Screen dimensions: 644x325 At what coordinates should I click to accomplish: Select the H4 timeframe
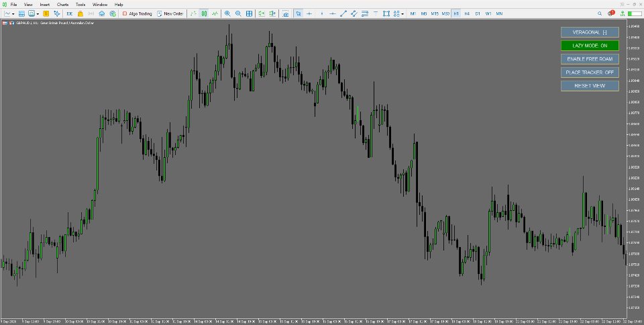pos(467,13)
